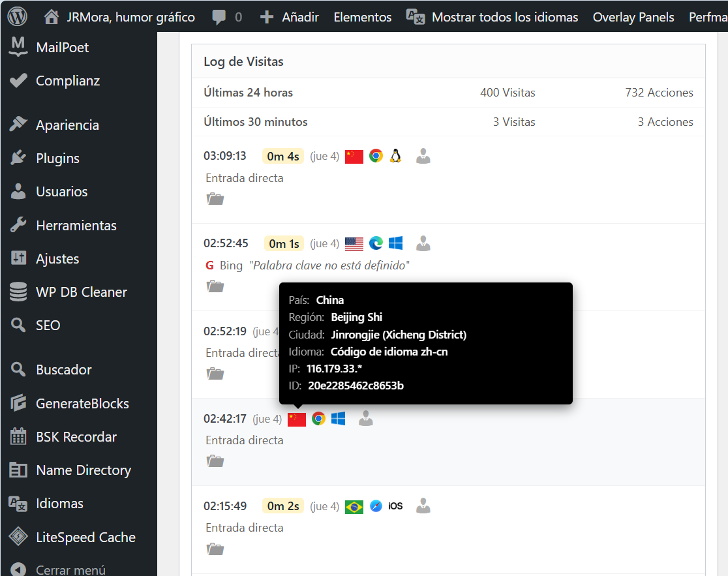This screenshot has height=576, width=728.
Task: Click the visitor silhouette icon on the first entry
Action: [423, 156]
